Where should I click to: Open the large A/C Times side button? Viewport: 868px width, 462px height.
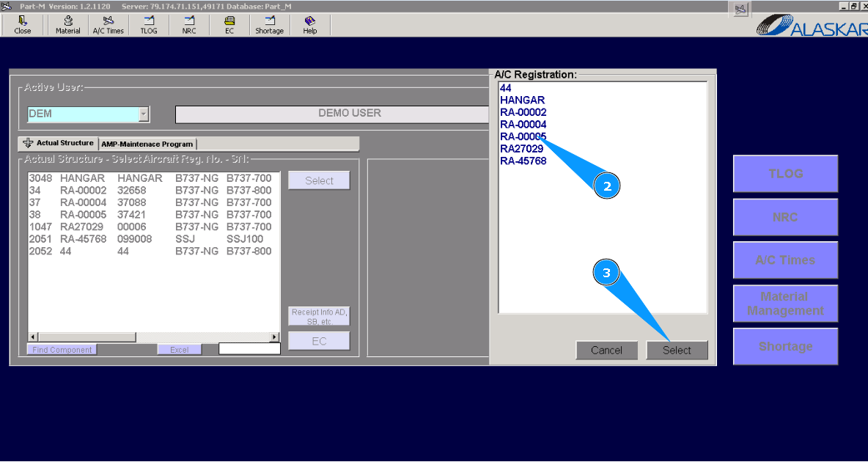[785, 260]
